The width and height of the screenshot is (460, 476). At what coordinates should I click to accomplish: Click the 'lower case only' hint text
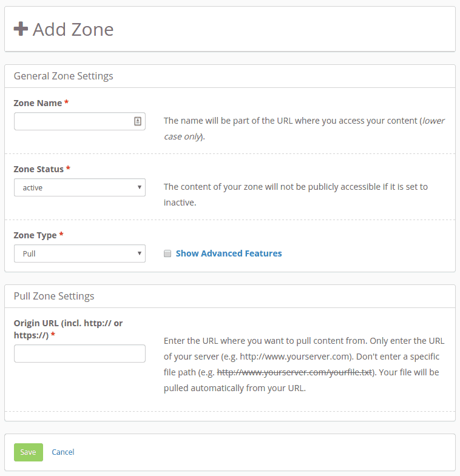click(304, 129)
